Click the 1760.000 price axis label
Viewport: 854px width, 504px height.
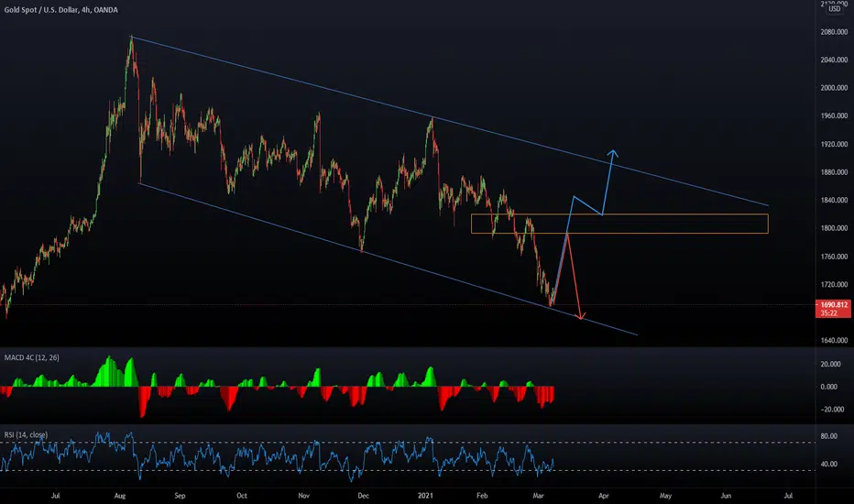(x=834, y=257)
